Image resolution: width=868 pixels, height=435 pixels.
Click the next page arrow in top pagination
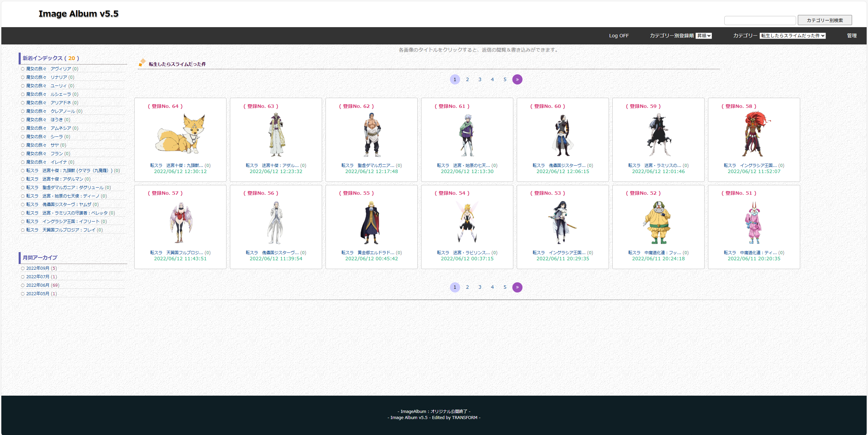coord(517,79)
